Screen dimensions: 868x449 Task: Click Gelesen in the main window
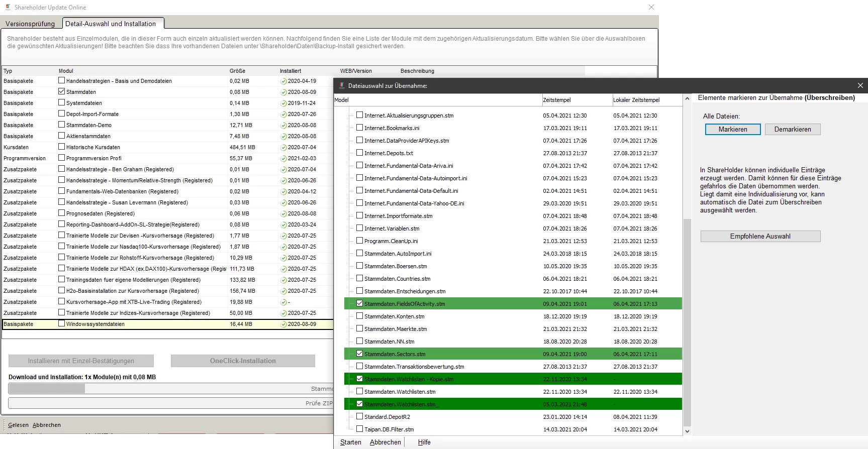tap(18, 425)
